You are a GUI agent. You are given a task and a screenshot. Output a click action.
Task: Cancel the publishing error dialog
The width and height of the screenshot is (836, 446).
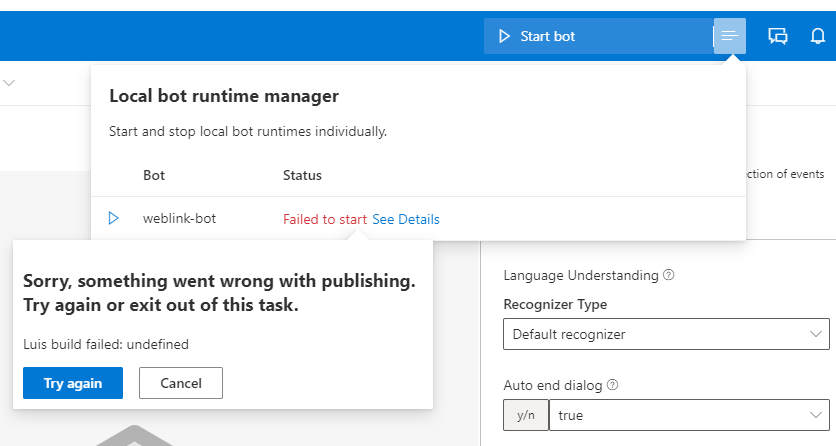click(181, 383)
